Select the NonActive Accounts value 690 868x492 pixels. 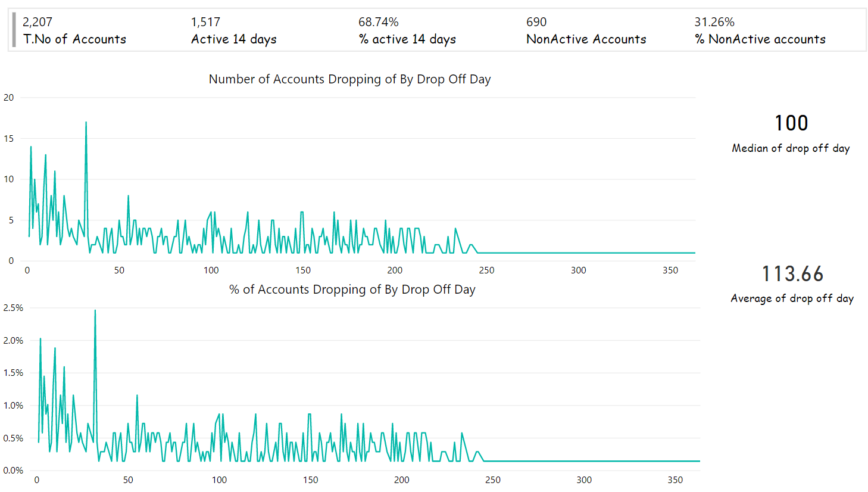[536, 22]
